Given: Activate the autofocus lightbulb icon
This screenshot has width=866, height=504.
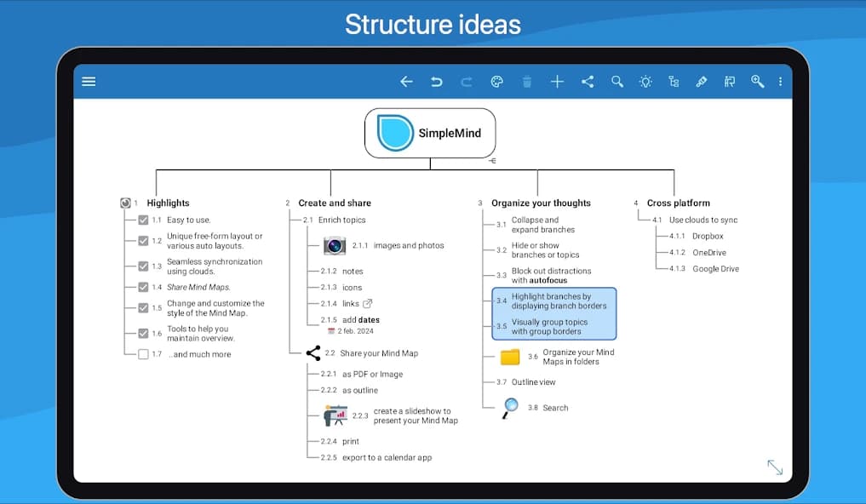Looking at the screenshot, I should pos(645,81).
